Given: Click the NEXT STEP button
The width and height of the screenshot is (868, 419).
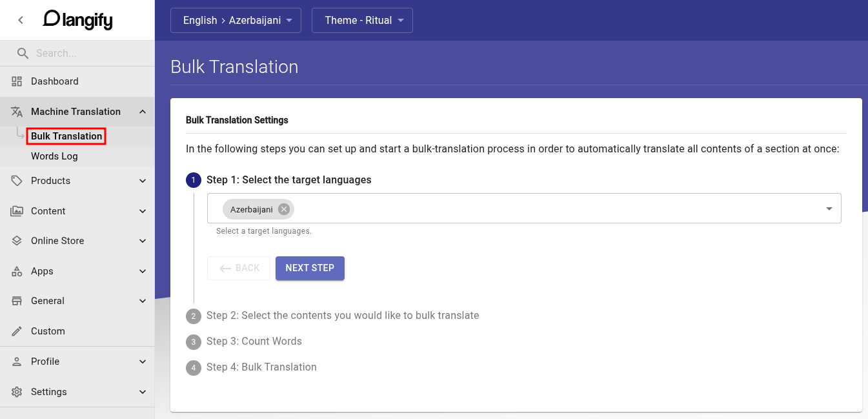Looking at the screenshot, I should point(310,268).
